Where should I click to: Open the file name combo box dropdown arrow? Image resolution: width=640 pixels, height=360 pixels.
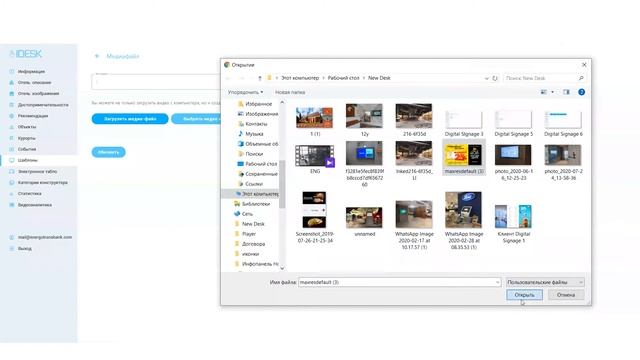click(x=498, y=282)
